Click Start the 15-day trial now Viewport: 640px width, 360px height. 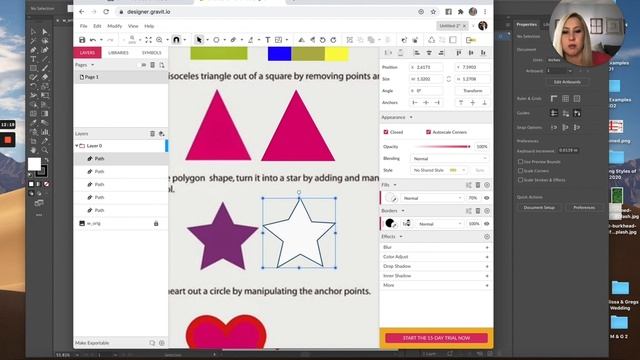(436, 338)
